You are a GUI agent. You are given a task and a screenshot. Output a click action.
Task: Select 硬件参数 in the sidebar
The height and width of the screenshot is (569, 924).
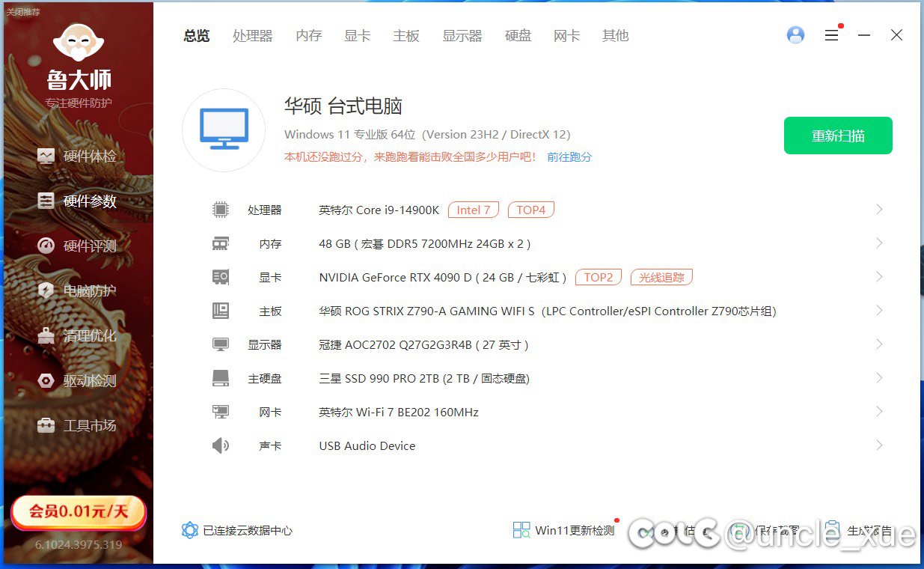click(77, 201)
